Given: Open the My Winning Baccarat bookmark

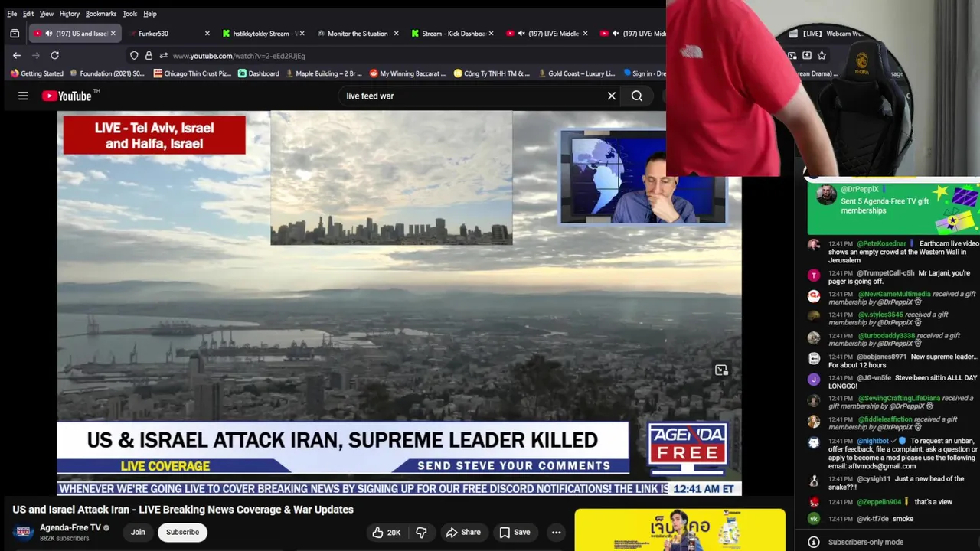Looking at the screenshot, I should click(408, 73).
